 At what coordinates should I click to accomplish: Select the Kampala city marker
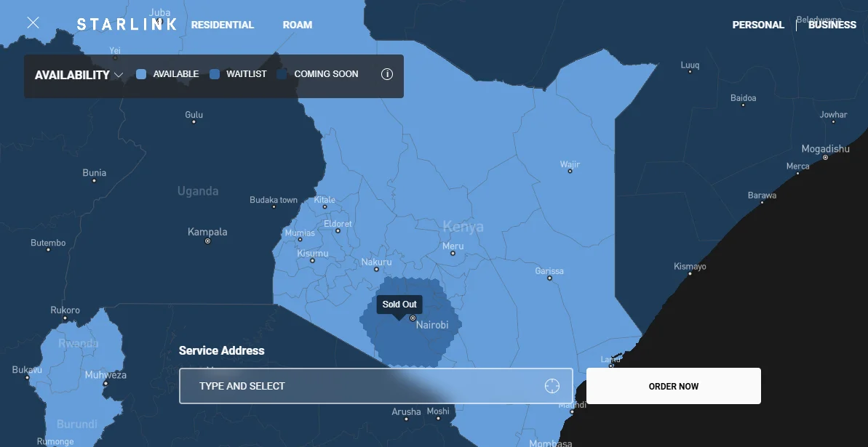click(207, 241)
